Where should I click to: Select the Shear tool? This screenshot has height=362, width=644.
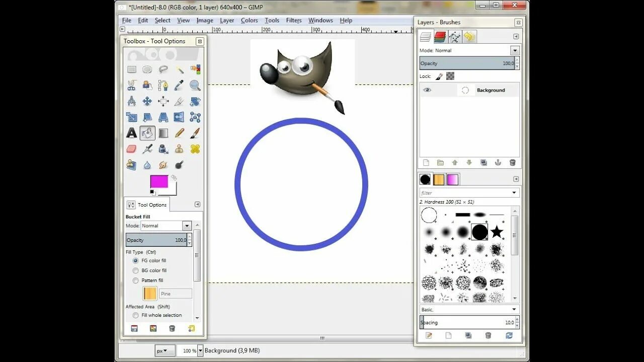point(147,117)
